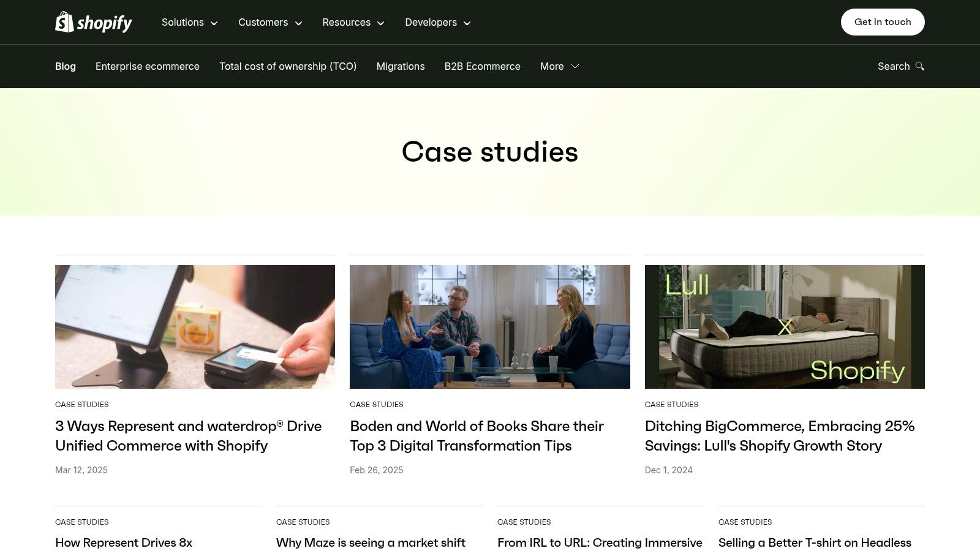Open the Customers menu
This screenshot has height=551, width=980.
coord(270,22)
